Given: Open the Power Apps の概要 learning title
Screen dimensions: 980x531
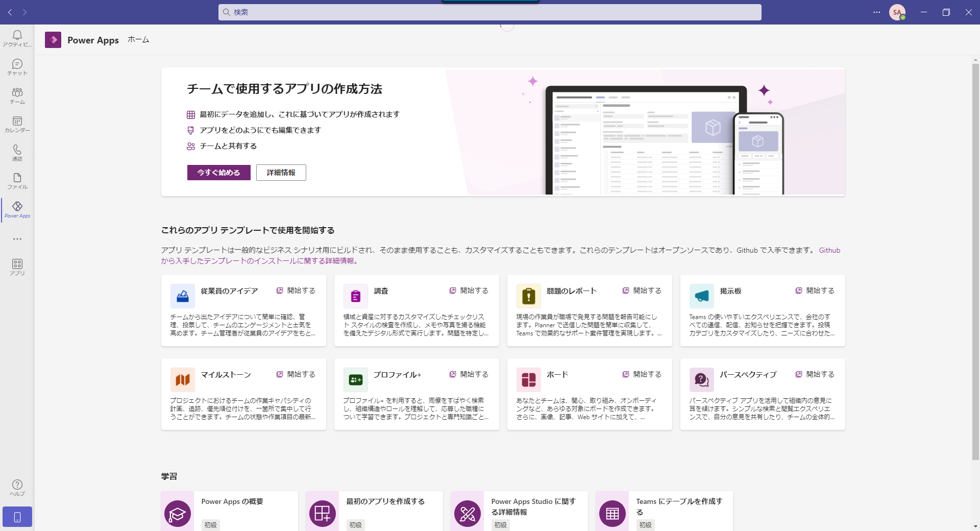Looking at the screenshot, I should point(232,501).
